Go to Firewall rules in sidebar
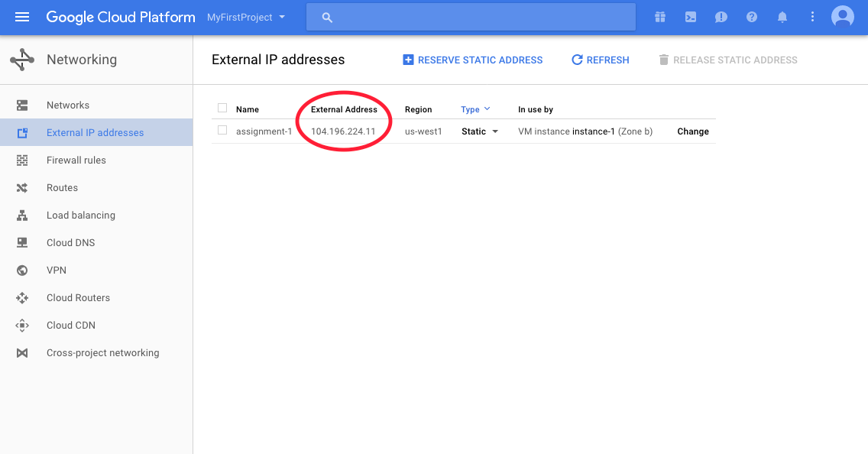The image size is (868, 454). pos(76,160)
